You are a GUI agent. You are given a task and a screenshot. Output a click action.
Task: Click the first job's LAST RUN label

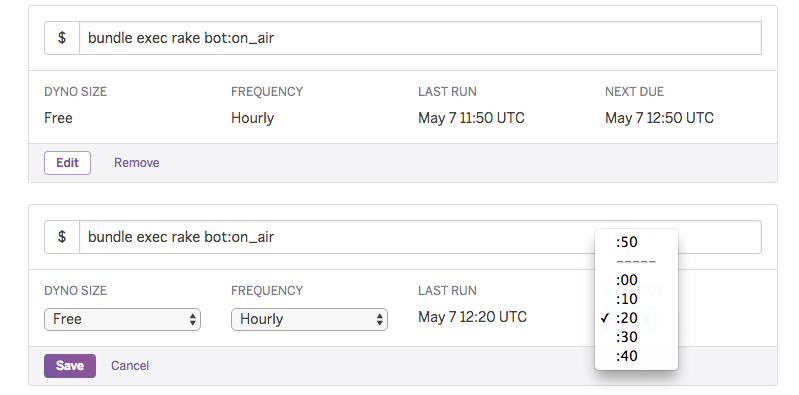[447, 92]
